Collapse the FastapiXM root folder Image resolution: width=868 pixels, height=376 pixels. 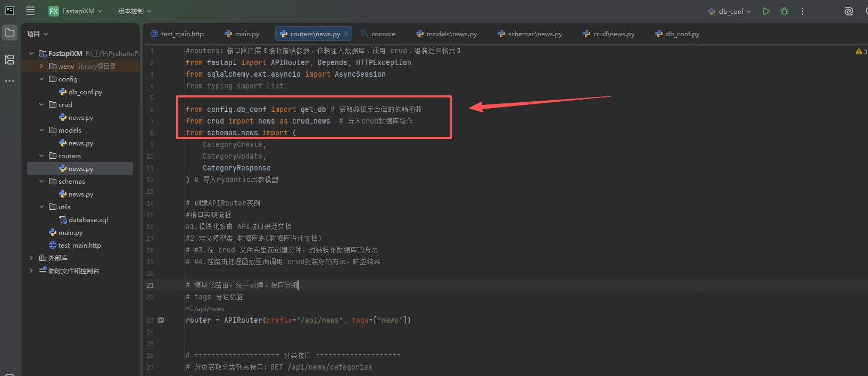[x=32, y=53]
